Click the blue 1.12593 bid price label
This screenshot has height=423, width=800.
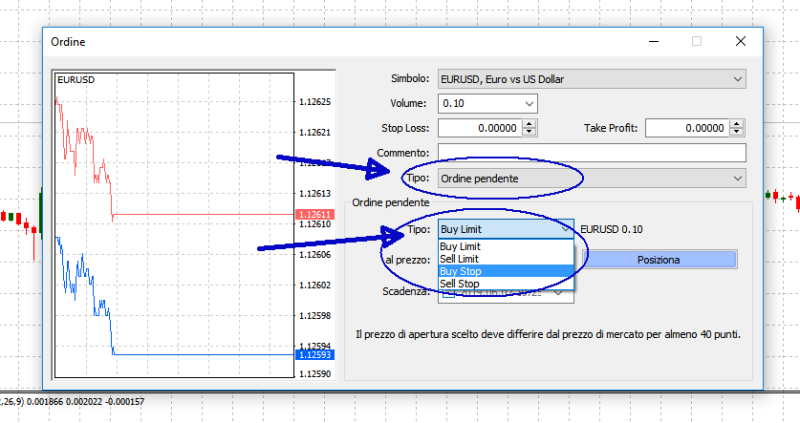click(314, 355)
